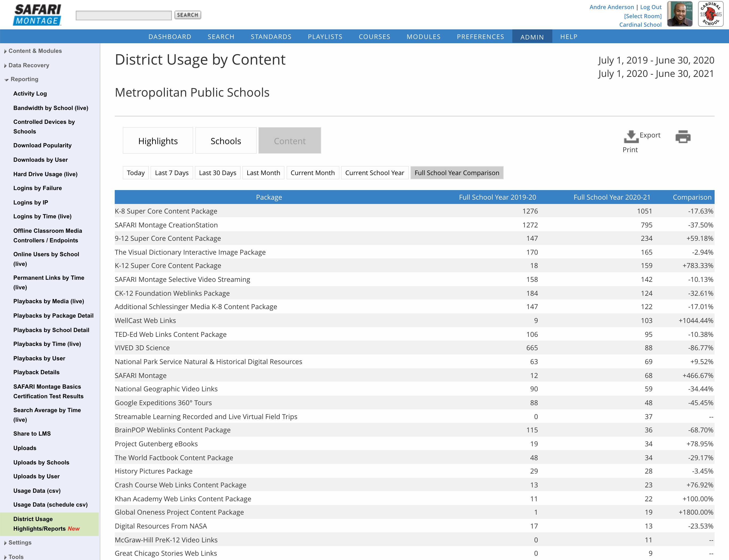729x560 pixels.
Task: Filter usage by Current Month
Action: coord(312,173)
